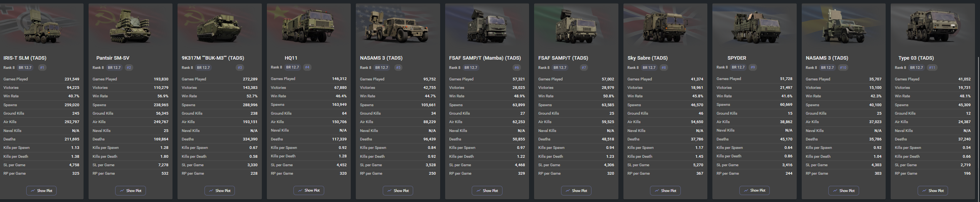Click the chart icon on IRIS-T SLM's plot button

point(33,190)
